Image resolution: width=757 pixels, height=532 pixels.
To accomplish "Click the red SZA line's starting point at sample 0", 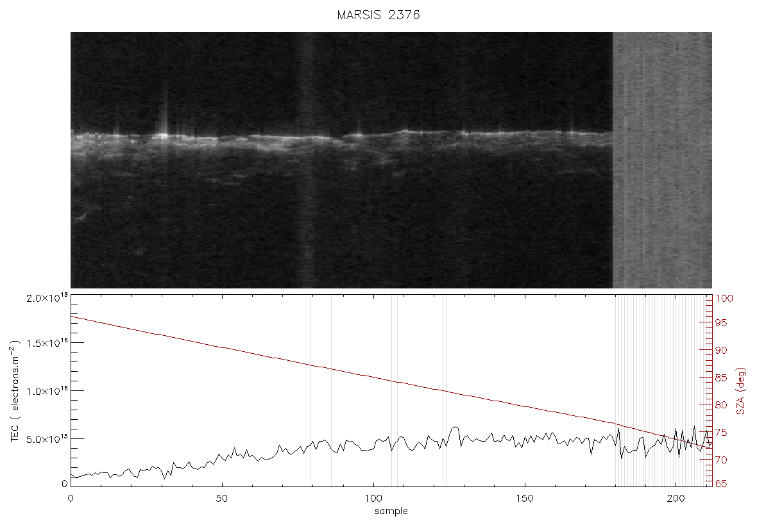I will tap(71, 317).
